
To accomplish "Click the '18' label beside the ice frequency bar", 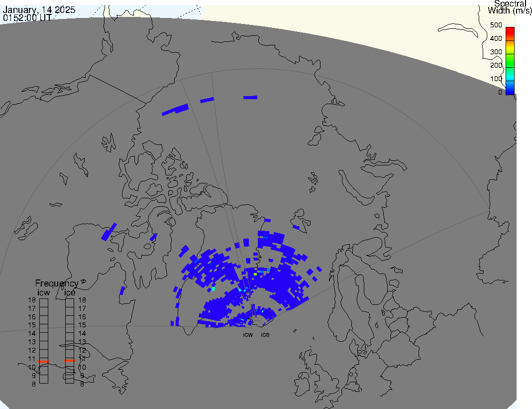I will click(x=82, y=300).
